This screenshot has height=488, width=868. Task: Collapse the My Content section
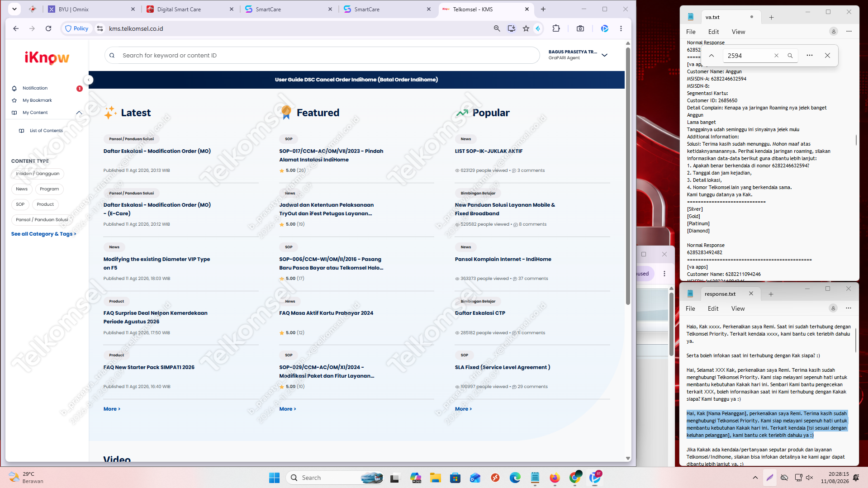pos(79,113)
